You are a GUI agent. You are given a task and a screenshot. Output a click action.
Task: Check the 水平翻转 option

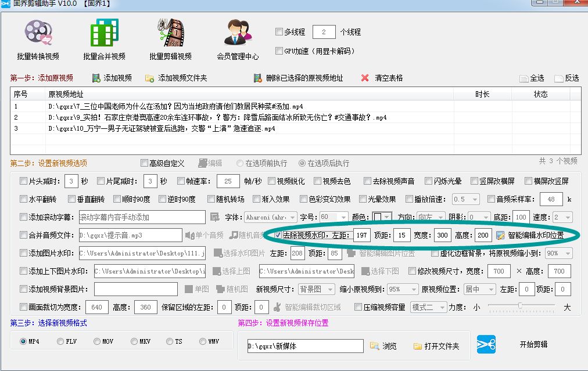23,199
